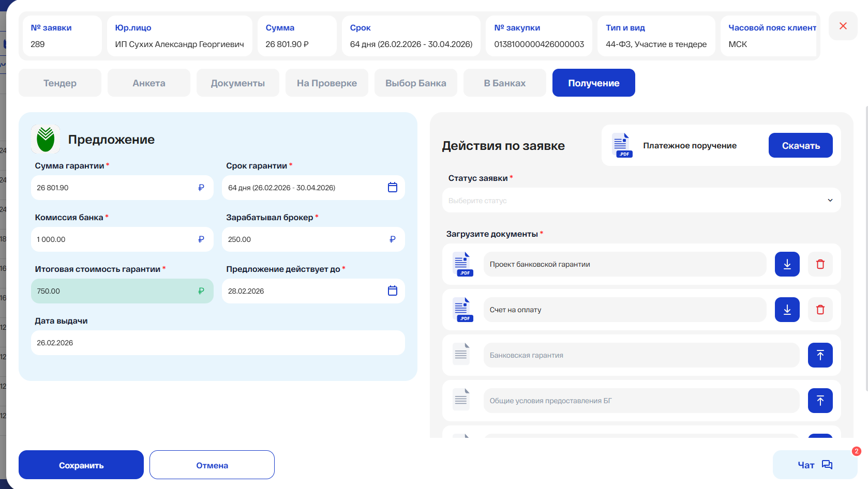Select the Выбор Банка tab
The height and width of the screenshot is (489, 868).
(x=416, y=83)
